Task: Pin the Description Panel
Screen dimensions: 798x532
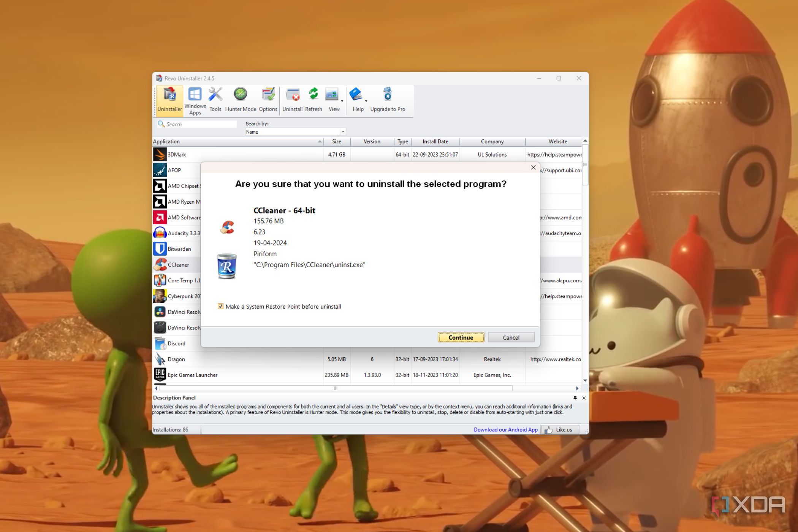Action: 575,398
